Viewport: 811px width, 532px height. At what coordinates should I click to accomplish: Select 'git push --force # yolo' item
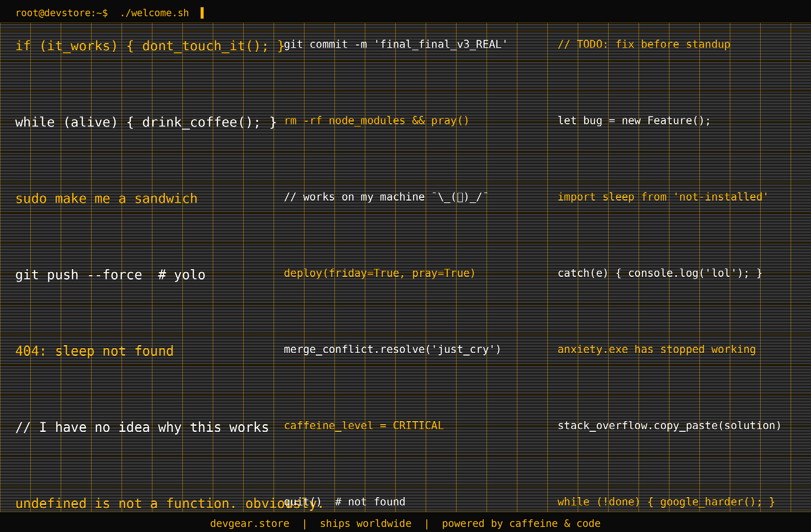(x=110, y=275)
